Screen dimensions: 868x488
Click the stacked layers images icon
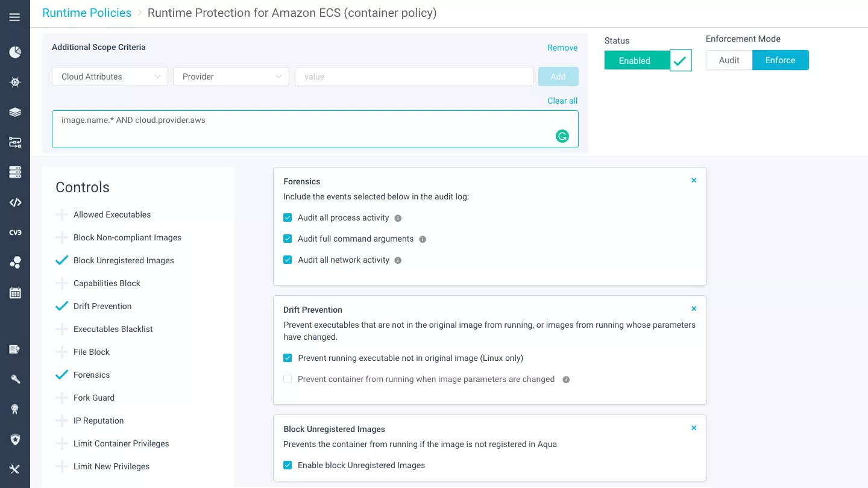click(15, 112)
